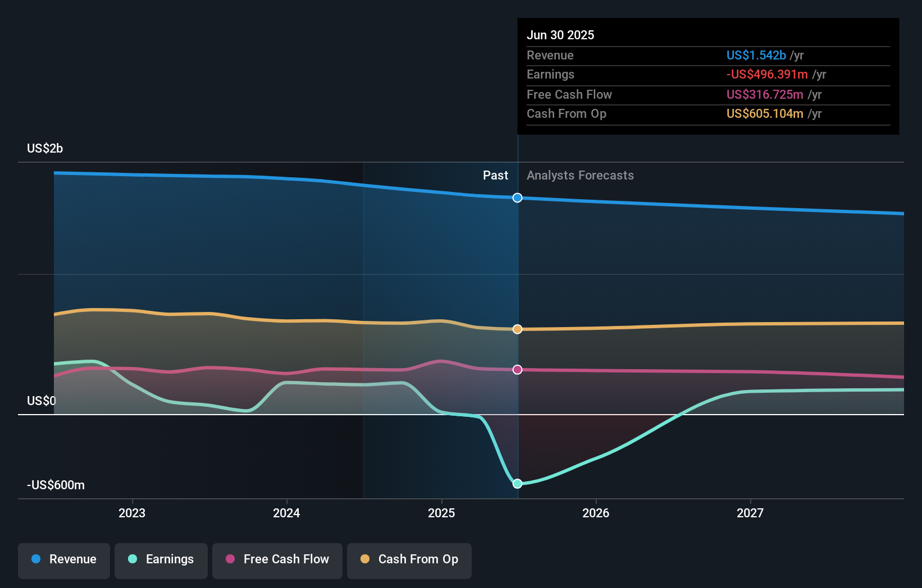Click the Past section label

click(496, 176)
